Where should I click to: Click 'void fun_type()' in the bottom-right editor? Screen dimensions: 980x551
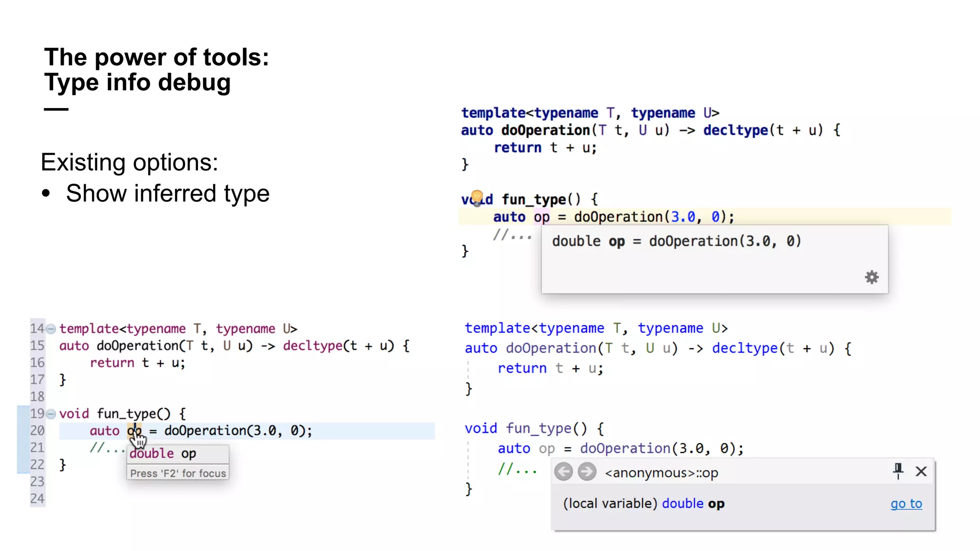click(x=526, y=429)
